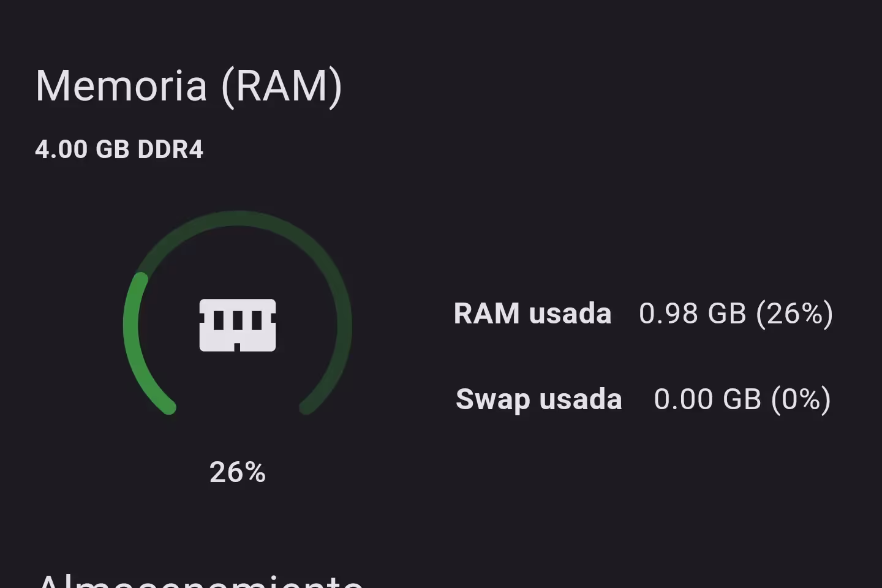Click the RAM memory chip icon

(x=238, y=325)
